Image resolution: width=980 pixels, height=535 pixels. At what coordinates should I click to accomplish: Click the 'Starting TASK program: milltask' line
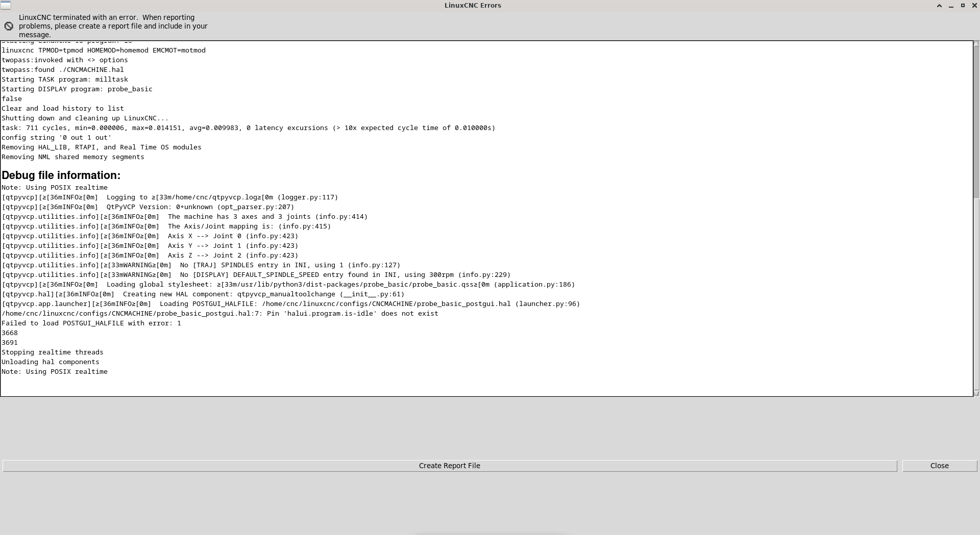(65, 80)
